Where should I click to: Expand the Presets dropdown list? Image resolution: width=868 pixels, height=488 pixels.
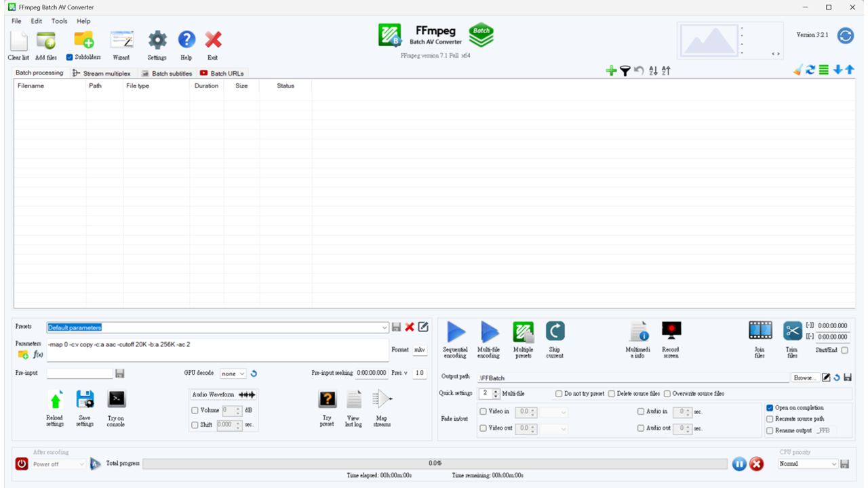tap(384, 327)
